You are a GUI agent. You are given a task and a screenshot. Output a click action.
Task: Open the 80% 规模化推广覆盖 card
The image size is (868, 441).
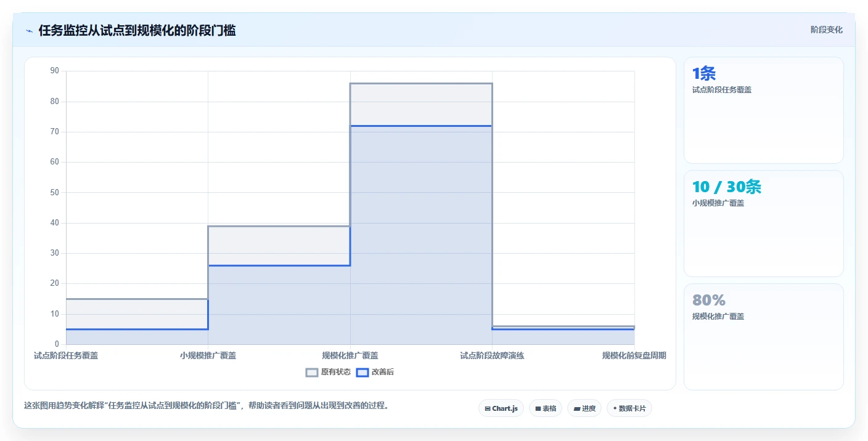point(763,337)
